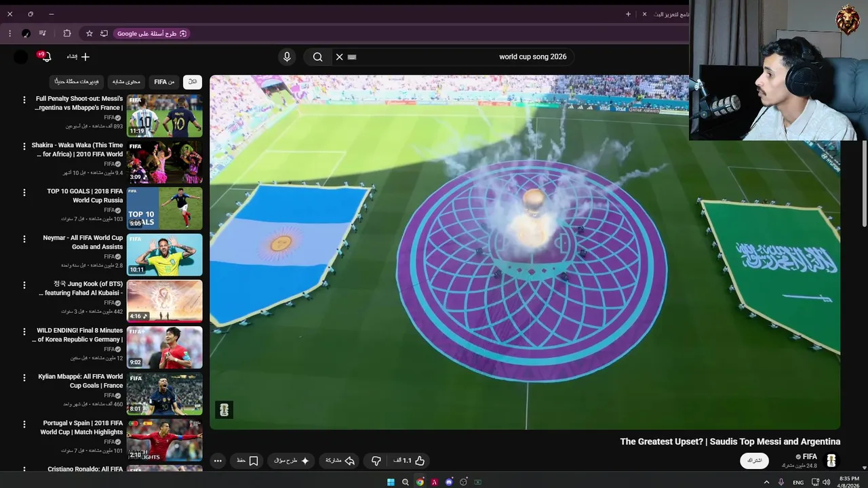The width and height of the screenshot is (868, 488).
Task: Click the install app icon in address bar
Action: pyautogui.click(x=104, y=33)
